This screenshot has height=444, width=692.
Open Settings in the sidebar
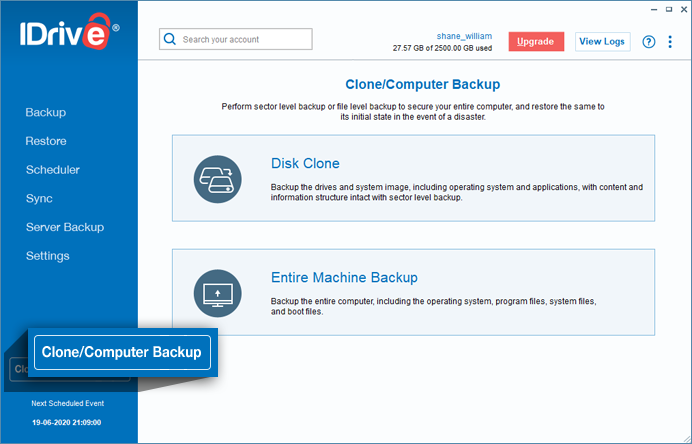pyautogui.click(x=48, y=256)
